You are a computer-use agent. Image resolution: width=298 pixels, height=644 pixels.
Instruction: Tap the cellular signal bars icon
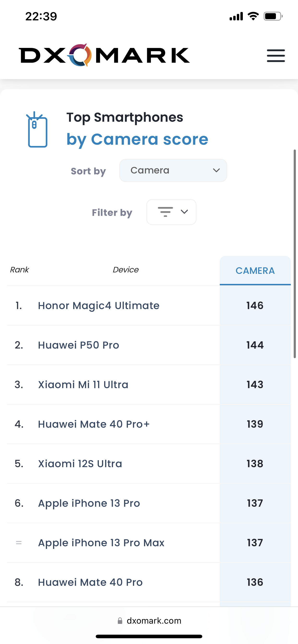coord(236,17)
